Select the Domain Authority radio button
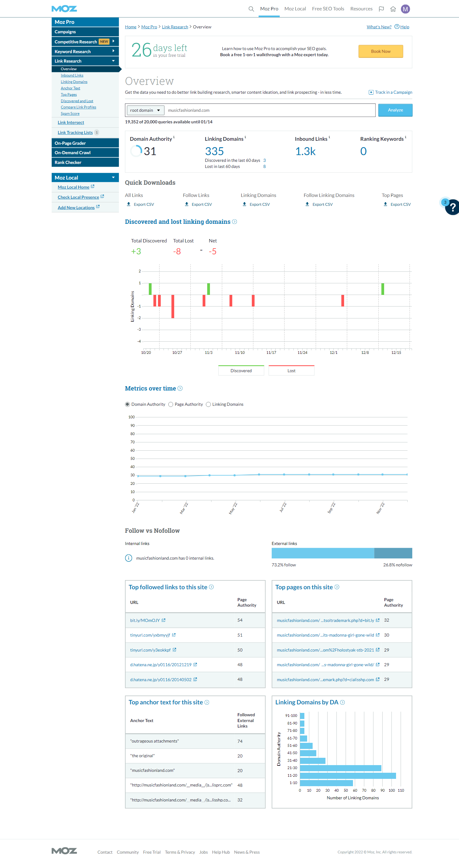459x868 pixels. click(127, 404)
